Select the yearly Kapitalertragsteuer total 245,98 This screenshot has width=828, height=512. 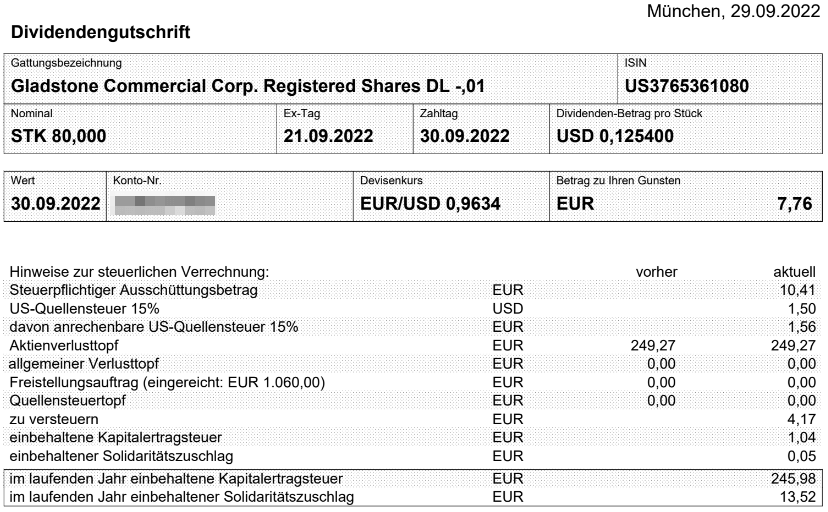793,478
